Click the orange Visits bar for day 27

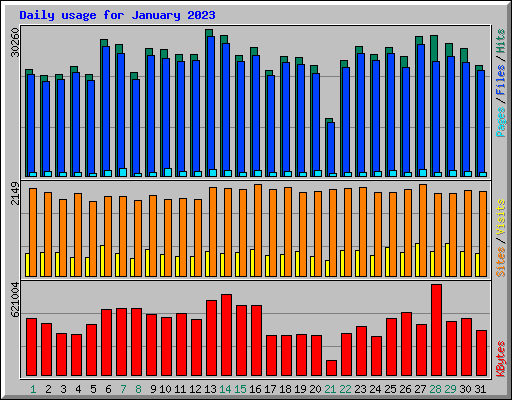[x=423, y=230]
